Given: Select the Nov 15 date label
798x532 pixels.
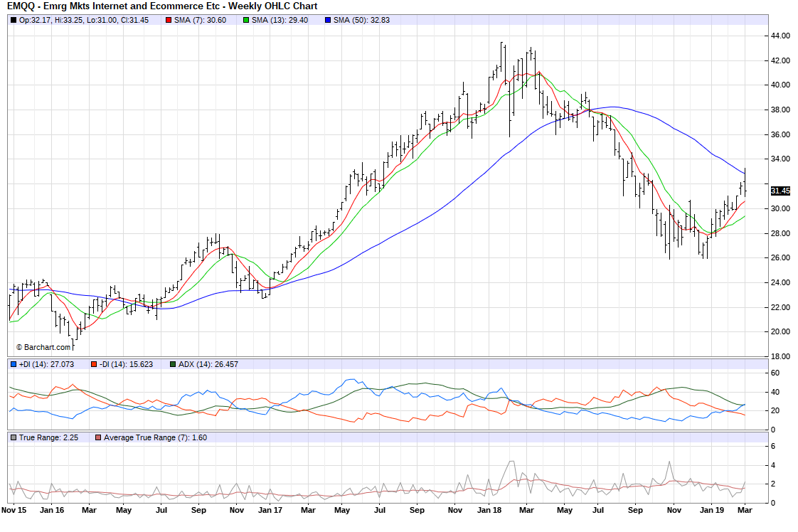Looking at the screenshot, I should pos(14,510).
